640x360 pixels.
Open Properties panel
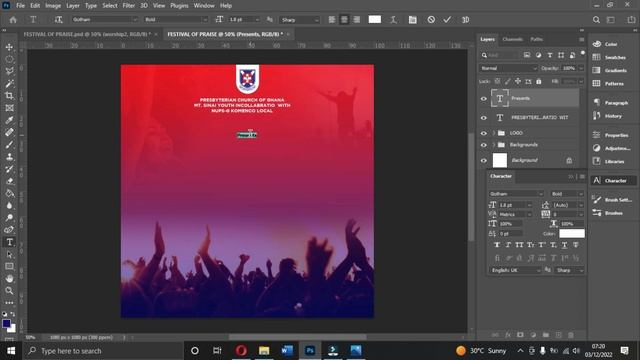pos(611,135)
